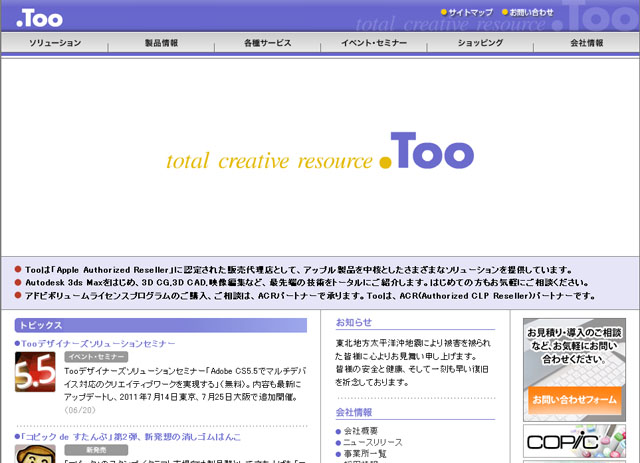Image resolution: width=640 pixels, height=463 pixels.
Task: Click the 東北地方太平洋沖地震 notice text
Action: [413, 363]
